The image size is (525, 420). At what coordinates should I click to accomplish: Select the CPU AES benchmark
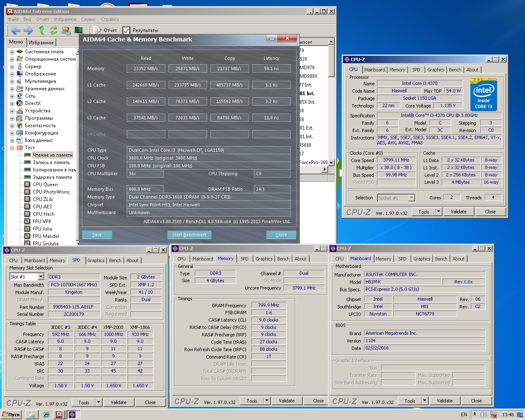click(42, 207)
